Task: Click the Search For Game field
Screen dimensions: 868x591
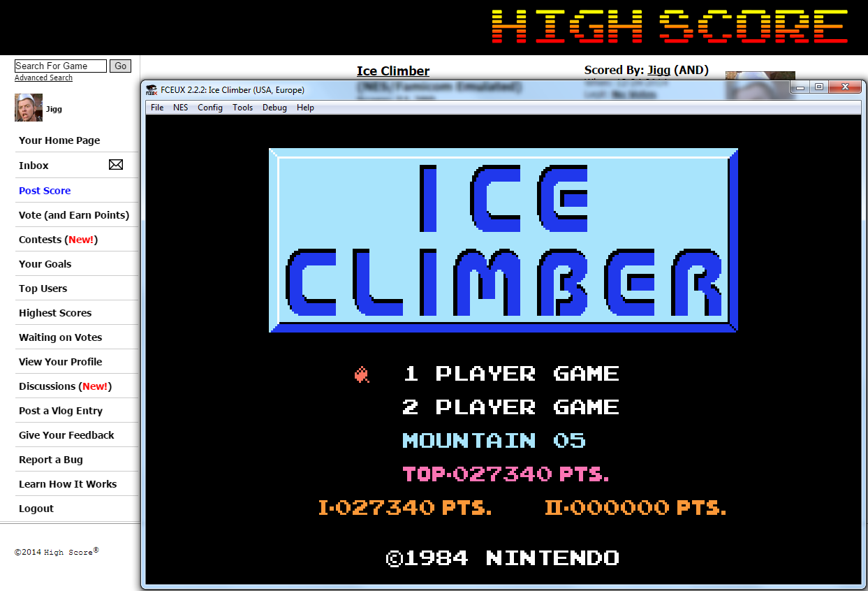Action: (x=61, y=66)
